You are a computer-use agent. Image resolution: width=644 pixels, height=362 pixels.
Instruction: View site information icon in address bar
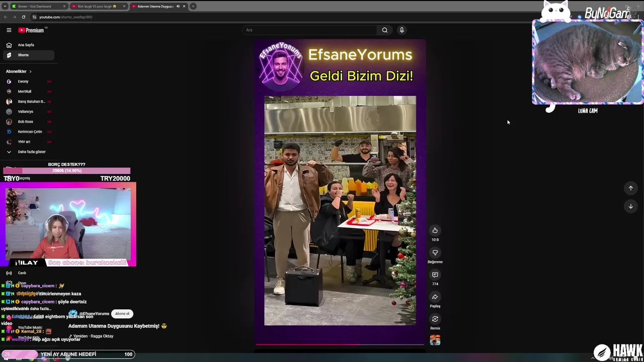tap(34, 17)
